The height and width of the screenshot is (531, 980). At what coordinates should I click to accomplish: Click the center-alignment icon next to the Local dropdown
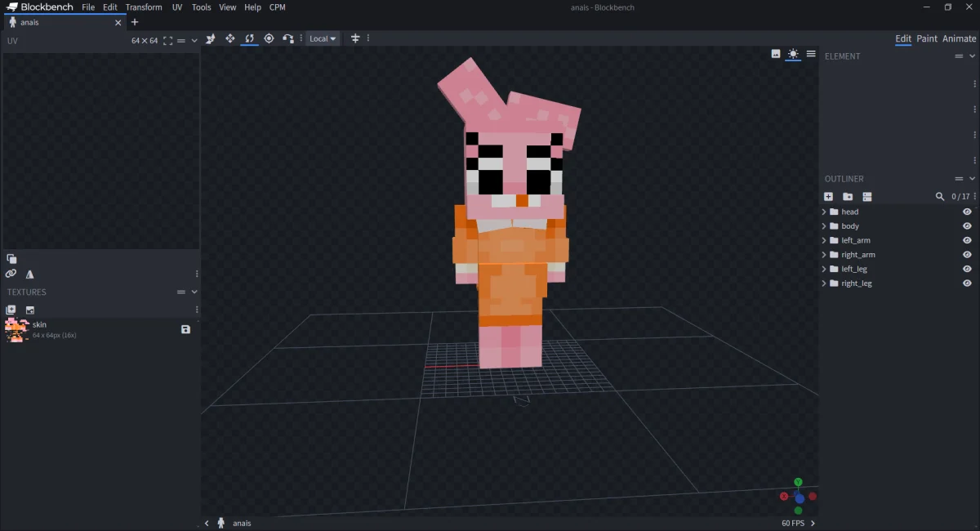pyautogui.click(x=355, y=38)
